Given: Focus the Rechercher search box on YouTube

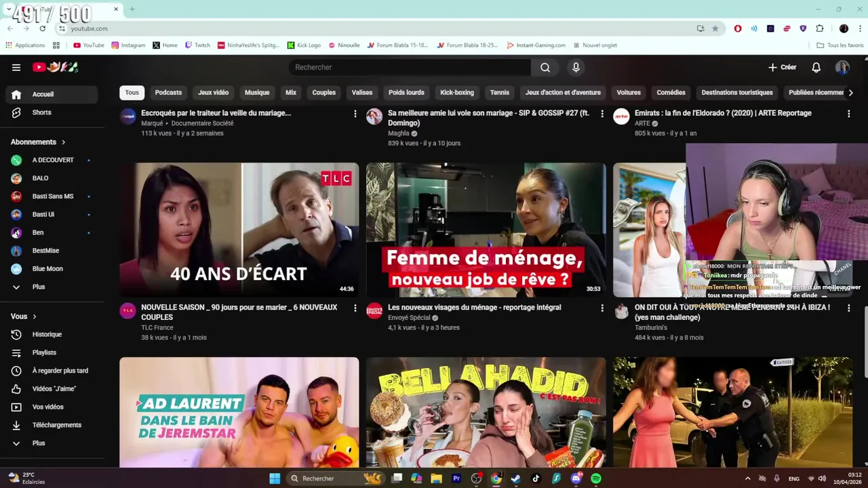Looking at the screenshot, I should point(410,67).
